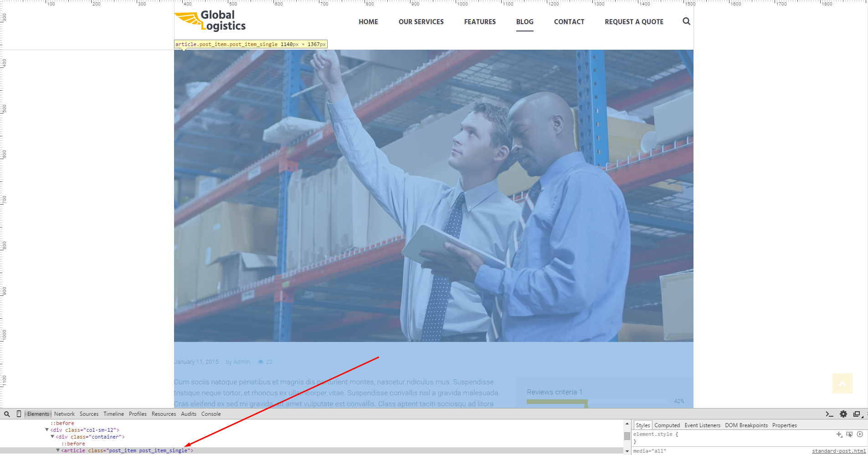Click the Global Logistics logo
The image size is (868, 455).
point(210,21)
